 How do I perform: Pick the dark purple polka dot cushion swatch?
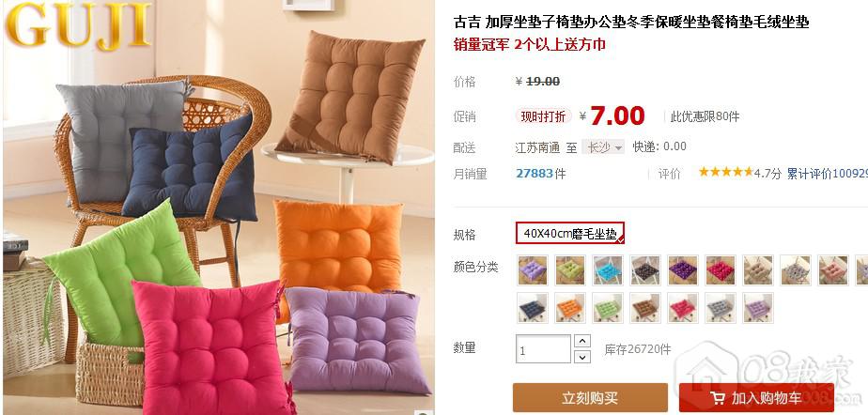pyautogui.click(x=683, y=270)
